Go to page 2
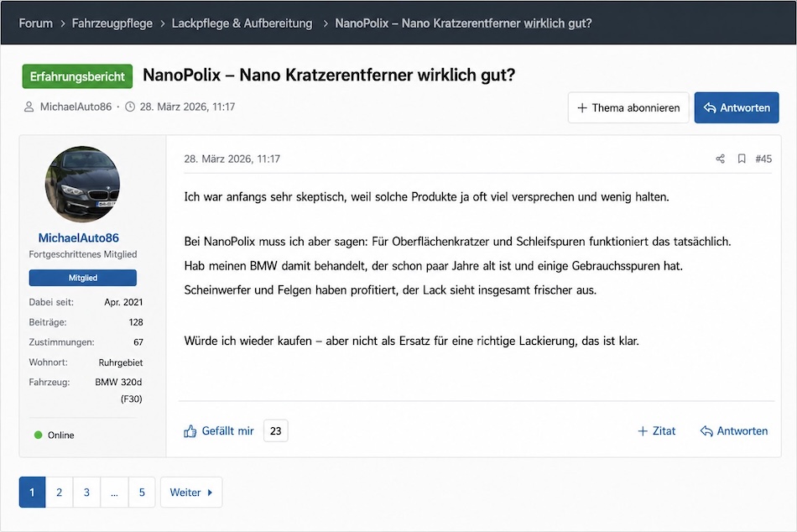The height and width of the screenshot is (532, 797). (60, 493)
